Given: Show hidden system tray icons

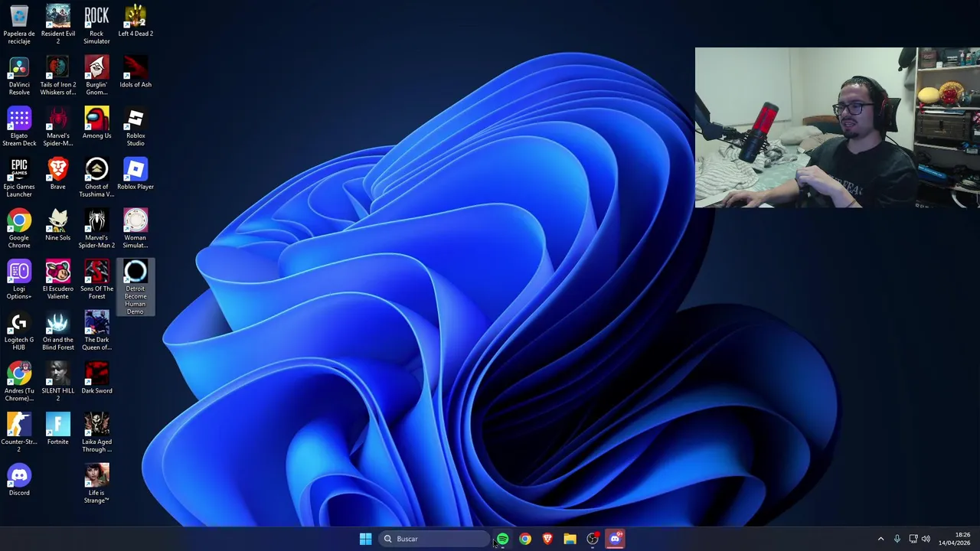Looking at the screenshot, I should coord(880,539).
